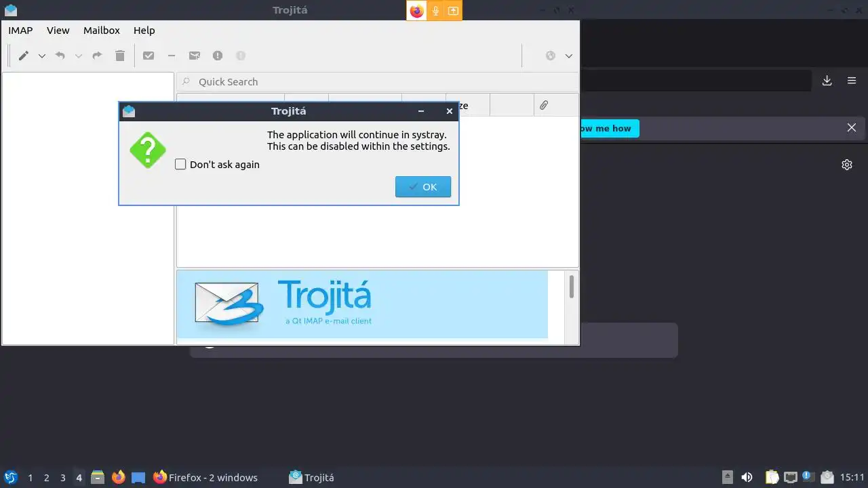Expand the reply options dropdown arrow
The width and height of the screenshot is (868, 488).
point(78,56)
